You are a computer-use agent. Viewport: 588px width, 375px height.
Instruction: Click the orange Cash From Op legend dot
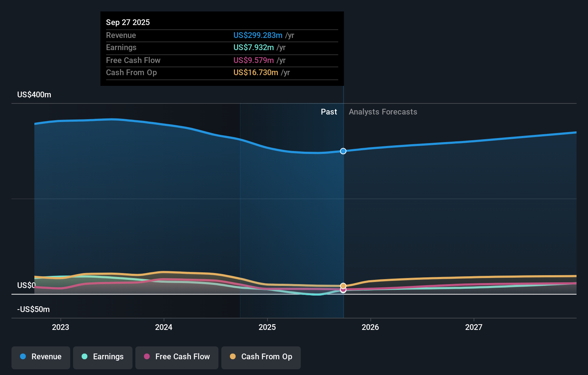[x=233, y=357]
